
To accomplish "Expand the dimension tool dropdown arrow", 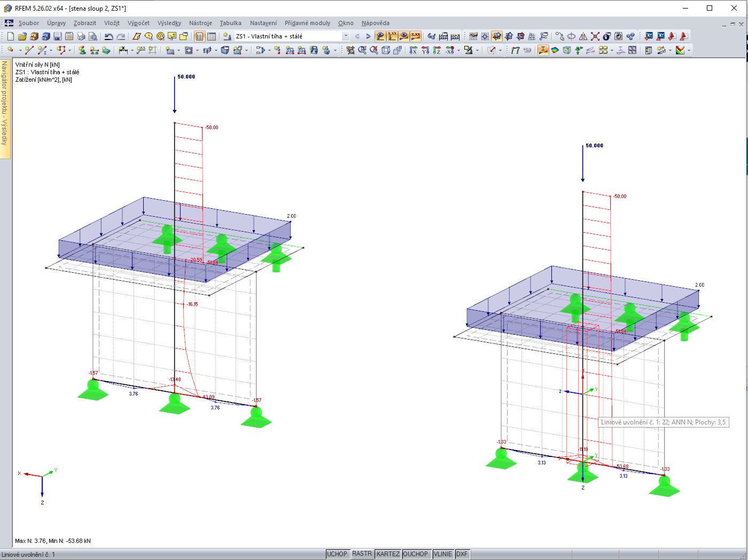I will click(133, 50).
